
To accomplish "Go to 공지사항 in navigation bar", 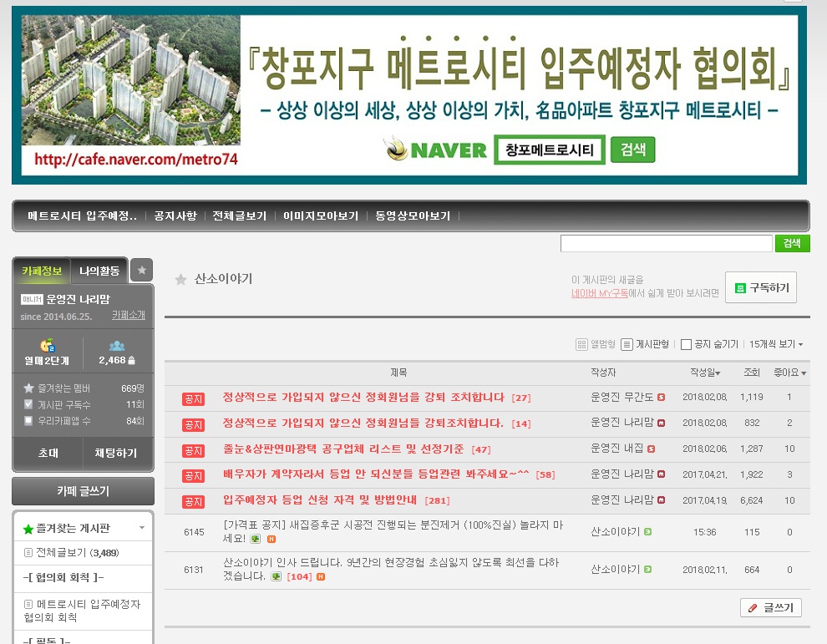I will pyautogui.click(x=175, y=216).
